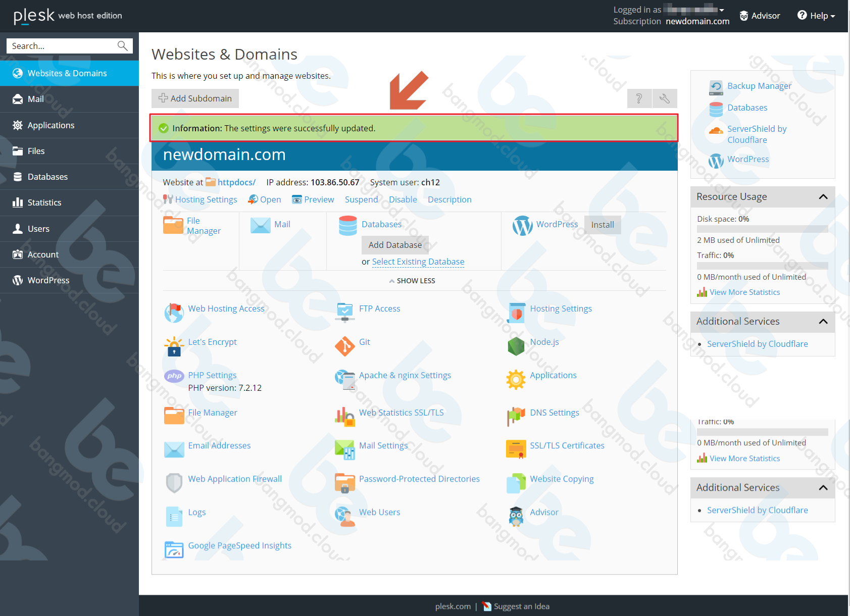The image size is (850, 616).
Task: Click the question mark help button
Action: 639,98
